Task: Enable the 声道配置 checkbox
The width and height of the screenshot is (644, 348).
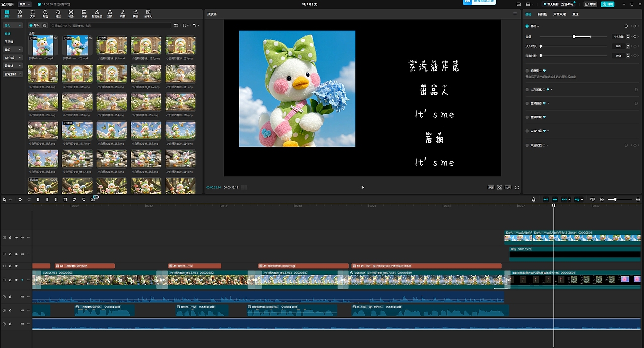Action: [527, 145]
